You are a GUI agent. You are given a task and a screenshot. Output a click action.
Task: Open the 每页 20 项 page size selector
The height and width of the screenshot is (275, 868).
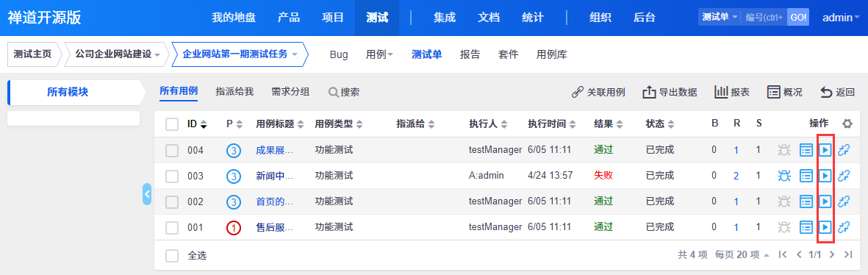(742, 255)
